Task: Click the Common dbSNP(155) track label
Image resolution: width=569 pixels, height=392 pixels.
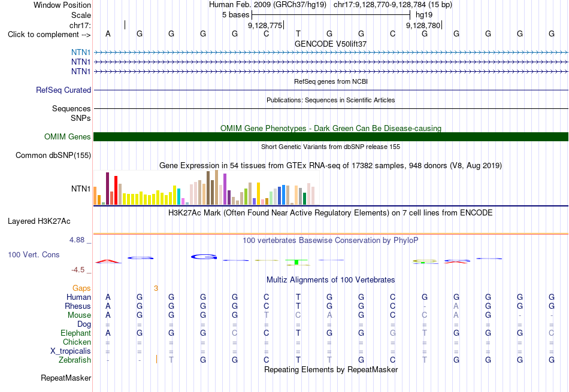Action: [x=53, y=155]
